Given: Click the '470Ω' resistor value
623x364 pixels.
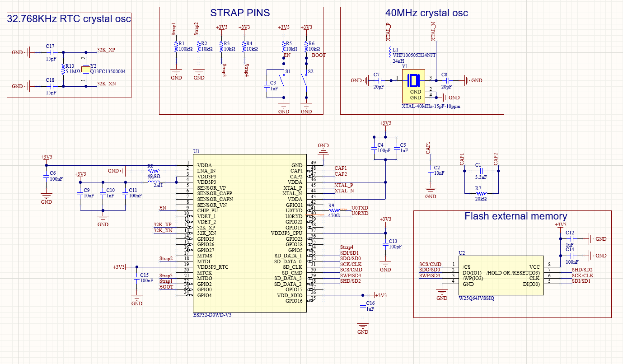Looking at the screenshot, I should pyautogui.click(x=334, y=216).
